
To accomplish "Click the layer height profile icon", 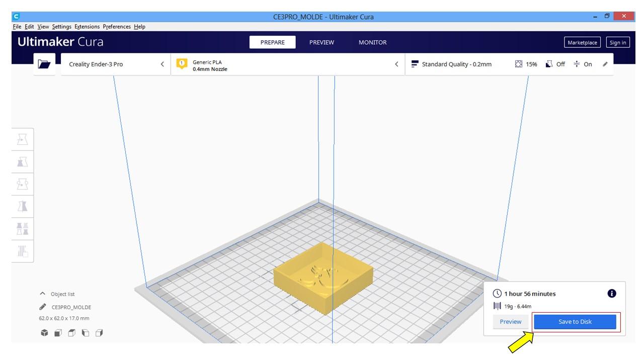I will tap(415, 64).
